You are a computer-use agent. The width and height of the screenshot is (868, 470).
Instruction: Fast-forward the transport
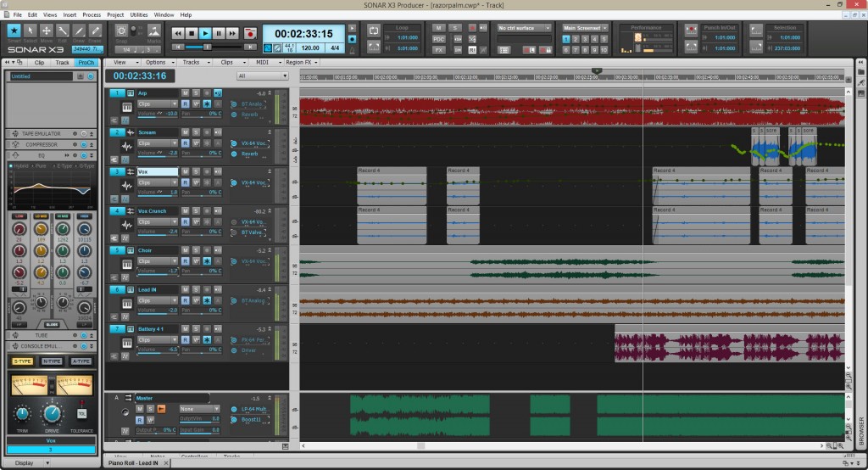pyautogui.click(x=232, y=33)
